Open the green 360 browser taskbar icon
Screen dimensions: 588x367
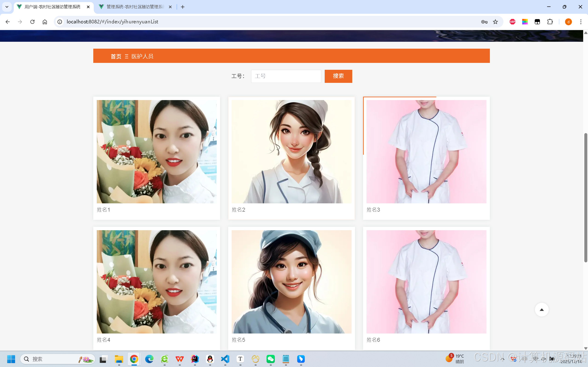(x=165, y=359)
